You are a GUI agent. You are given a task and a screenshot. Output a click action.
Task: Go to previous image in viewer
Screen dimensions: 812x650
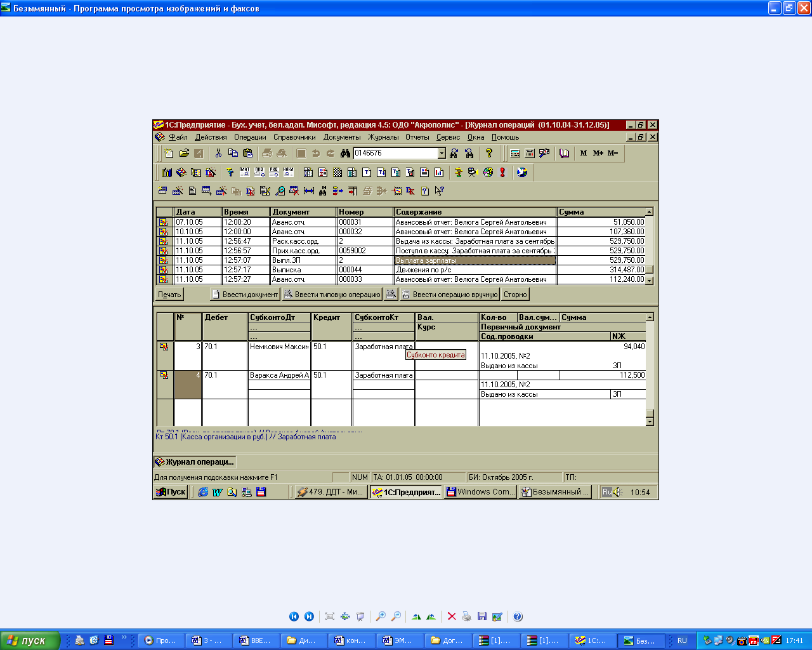(294, 616)
